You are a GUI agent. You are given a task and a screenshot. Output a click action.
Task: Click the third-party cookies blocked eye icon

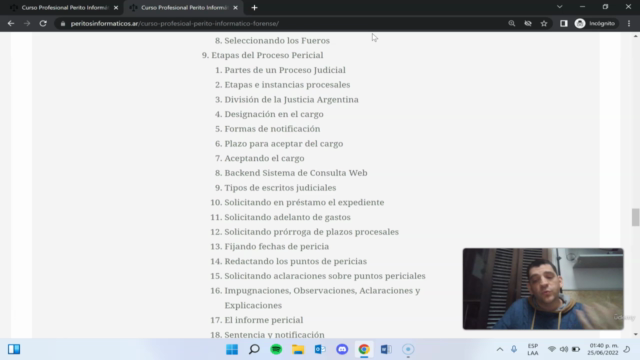coord(528,24)
